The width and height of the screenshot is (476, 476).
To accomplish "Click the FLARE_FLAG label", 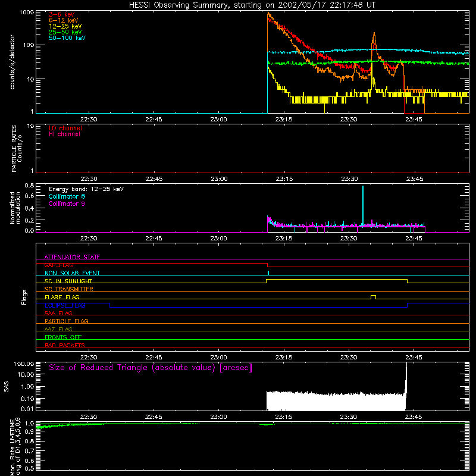I will pyautogui.click(x=62, y=297).
